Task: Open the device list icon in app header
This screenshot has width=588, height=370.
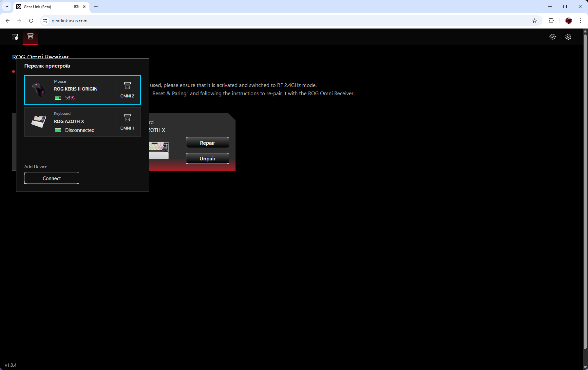Action: [x=15, y=37]
